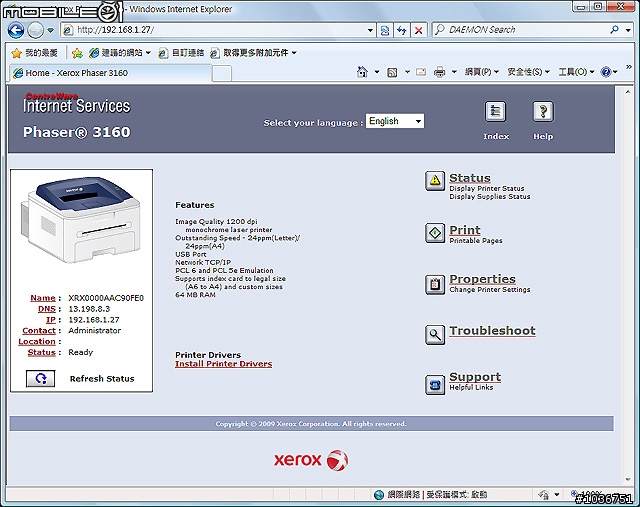Open the Help question mark icon
Viewport: 640px width, 507px height.
(543, 111)
